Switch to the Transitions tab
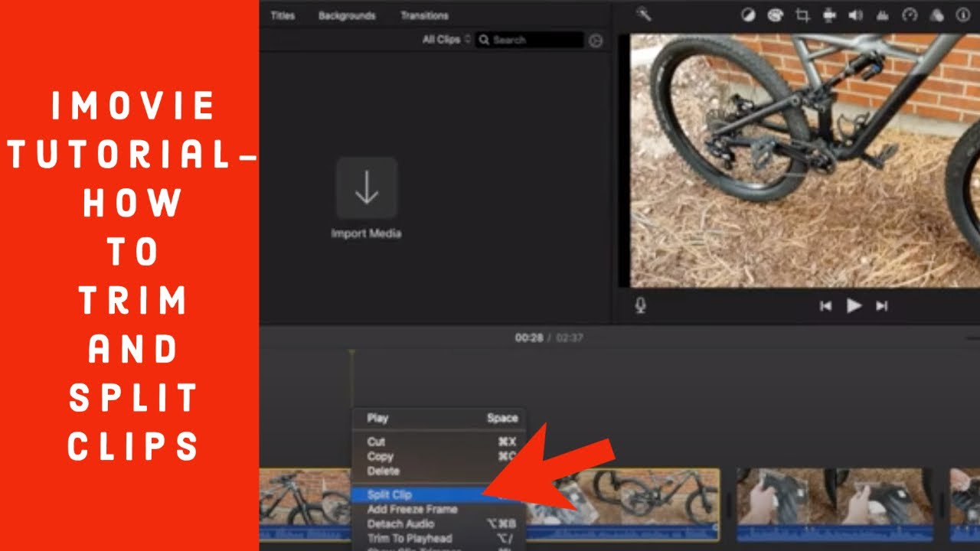The width and height of the screenshot is (980, 551). pos(425,15)
